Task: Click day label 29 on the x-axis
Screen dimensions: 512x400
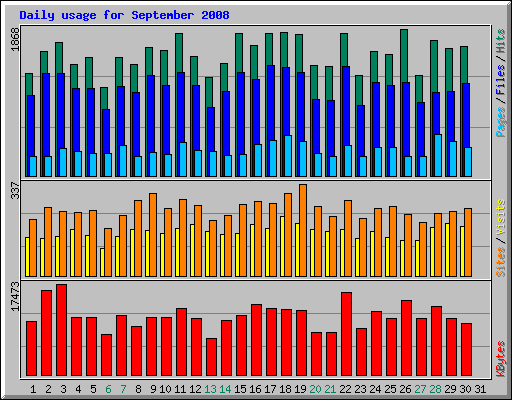Action: [450, 389]
